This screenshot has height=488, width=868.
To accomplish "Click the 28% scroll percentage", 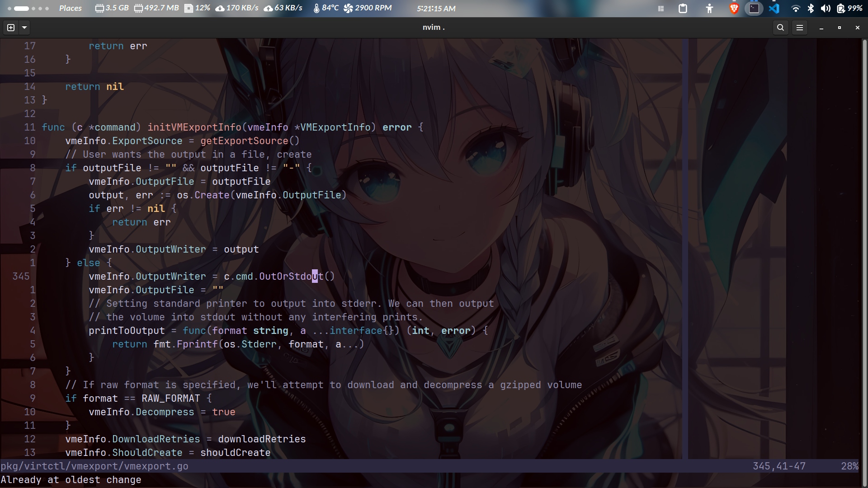I will 850,466.
